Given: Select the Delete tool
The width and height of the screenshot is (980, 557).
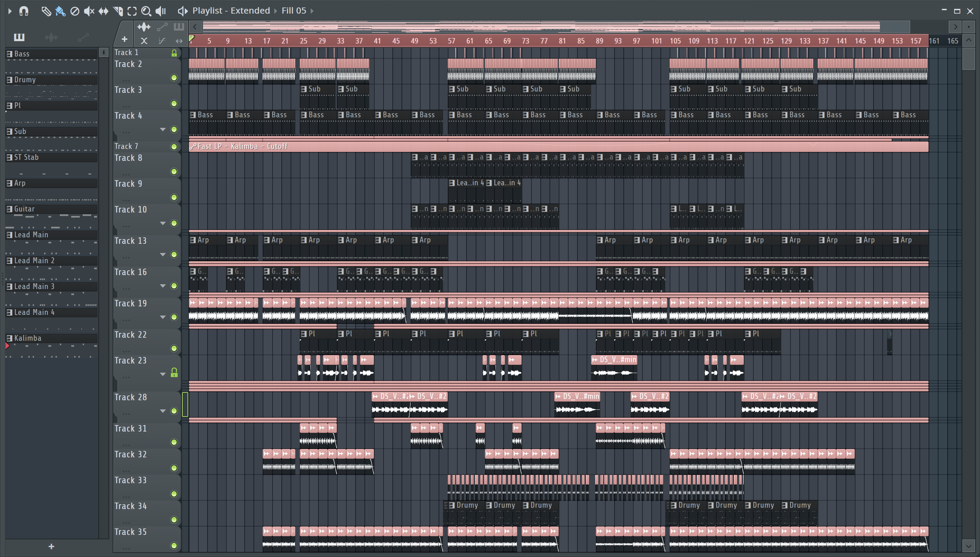Looking at the screenshot, I should (75, 11).
